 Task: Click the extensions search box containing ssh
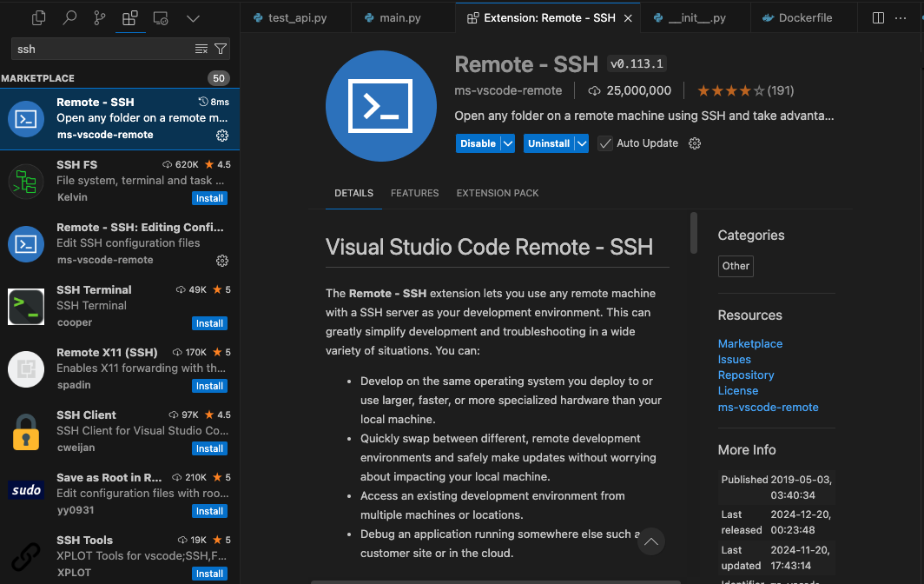(120, 49)
